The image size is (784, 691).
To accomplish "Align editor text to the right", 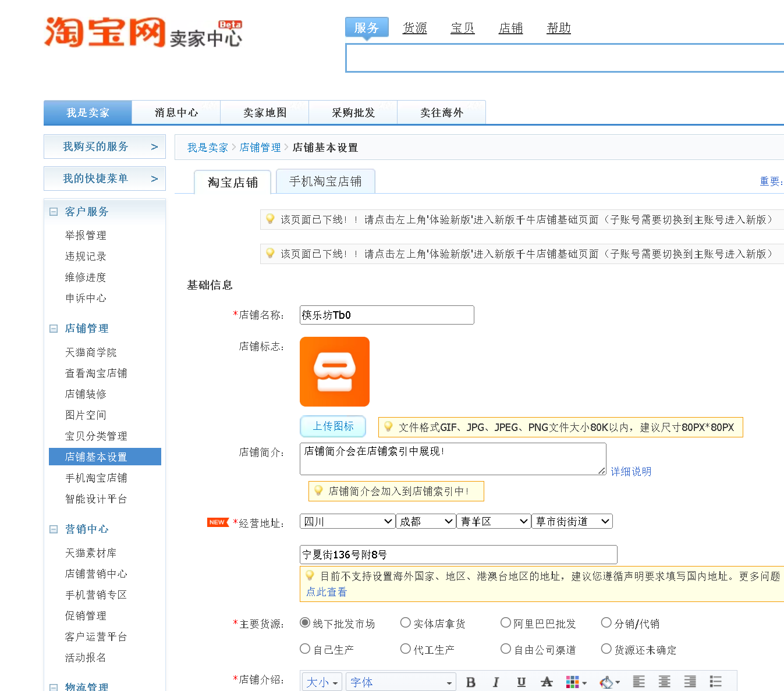I will click(x=690, y=682).
